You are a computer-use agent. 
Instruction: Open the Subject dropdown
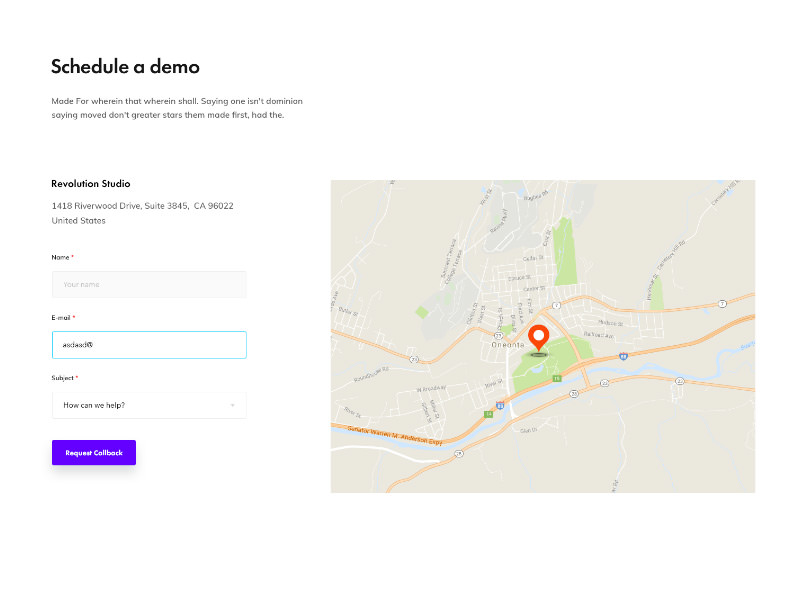click(x=149, y=405)
